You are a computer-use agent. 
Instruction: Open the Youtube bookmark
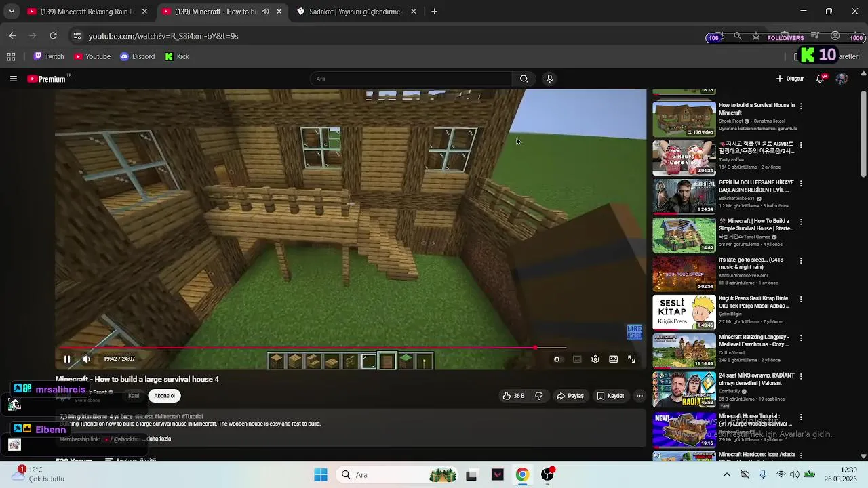tap(93, 56)
